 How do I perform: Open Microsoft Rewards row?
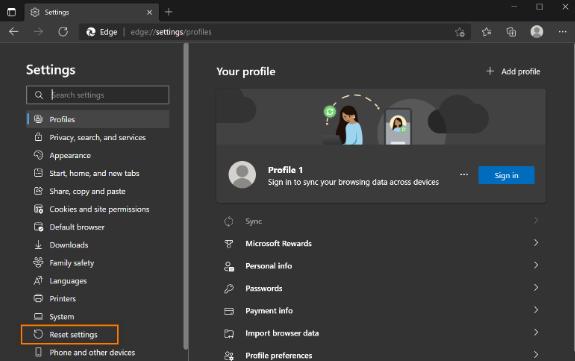coord(381,243)
